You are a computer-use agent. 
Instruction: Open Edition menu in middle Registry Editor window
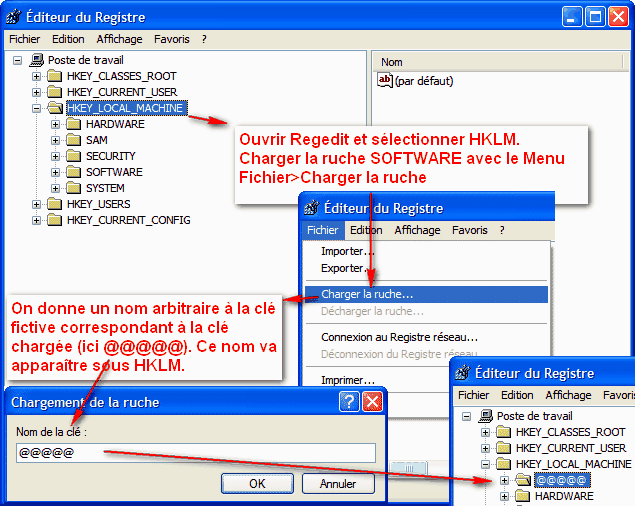[x=366, y=230]
